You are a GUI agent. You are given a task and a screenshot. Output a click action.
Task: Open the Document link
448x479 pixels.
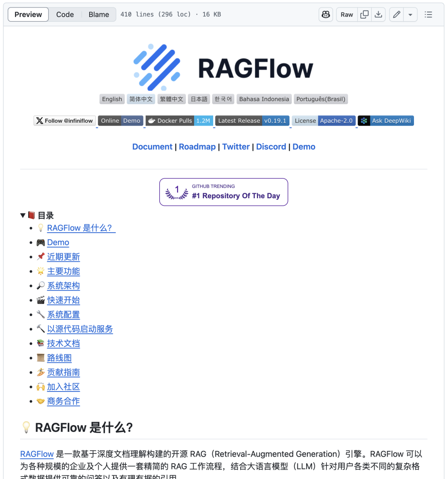pyautogui.click(x=152, y=146)
